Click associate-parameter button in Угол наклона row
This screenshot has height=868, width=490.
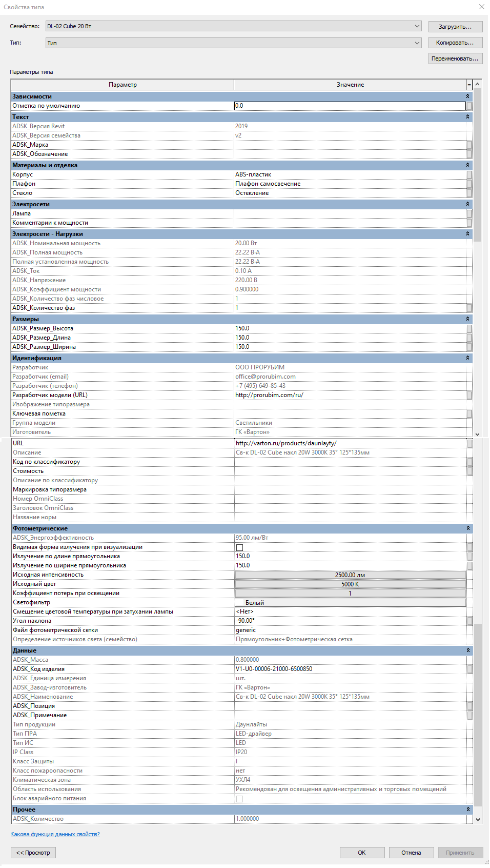point(469,621)
